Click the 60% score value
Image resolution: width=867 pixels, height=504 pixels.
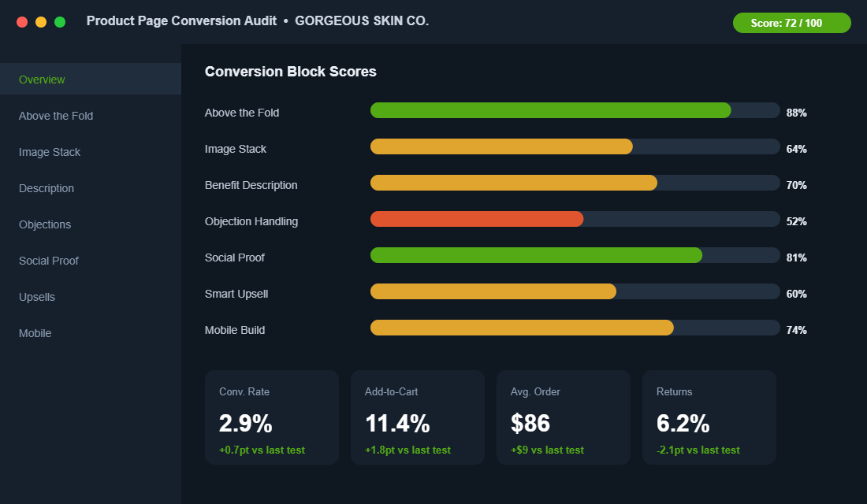[796, 294]
